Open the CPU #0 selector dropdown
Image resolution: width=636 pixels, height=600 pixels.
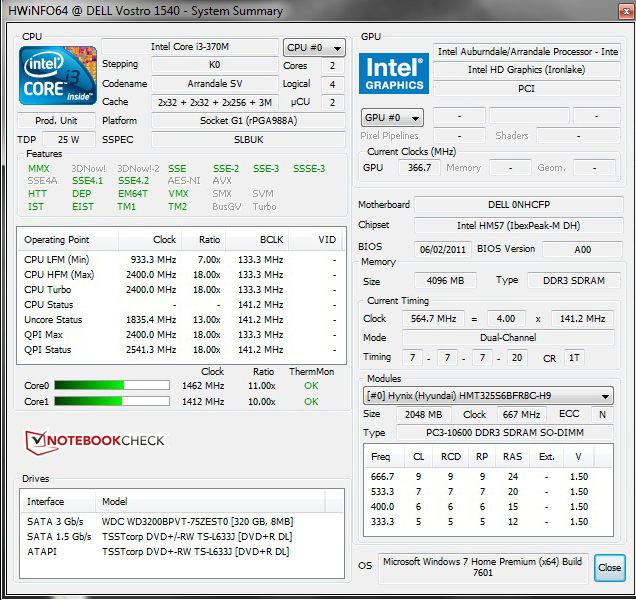coord(314,48)
